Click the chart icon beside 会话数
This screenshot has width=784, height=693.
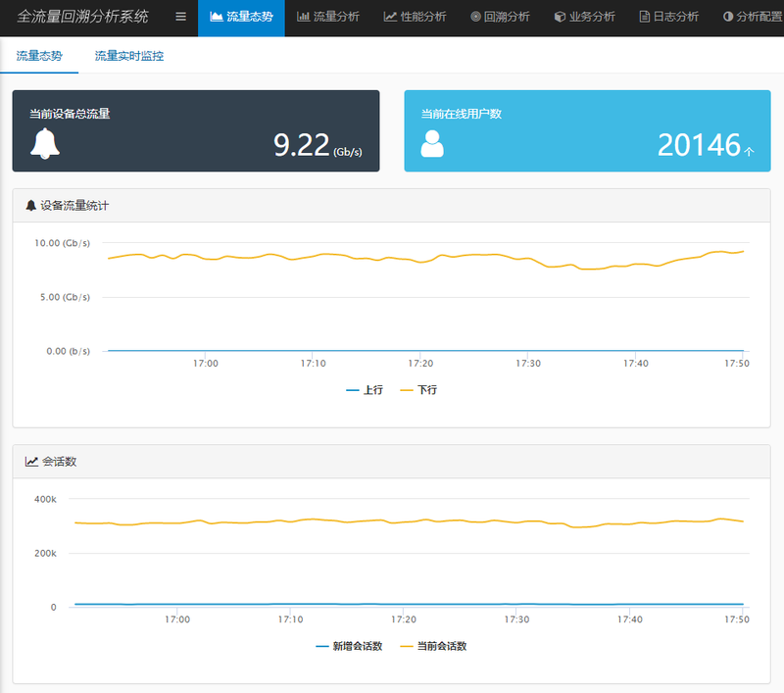tap(31, 461)
